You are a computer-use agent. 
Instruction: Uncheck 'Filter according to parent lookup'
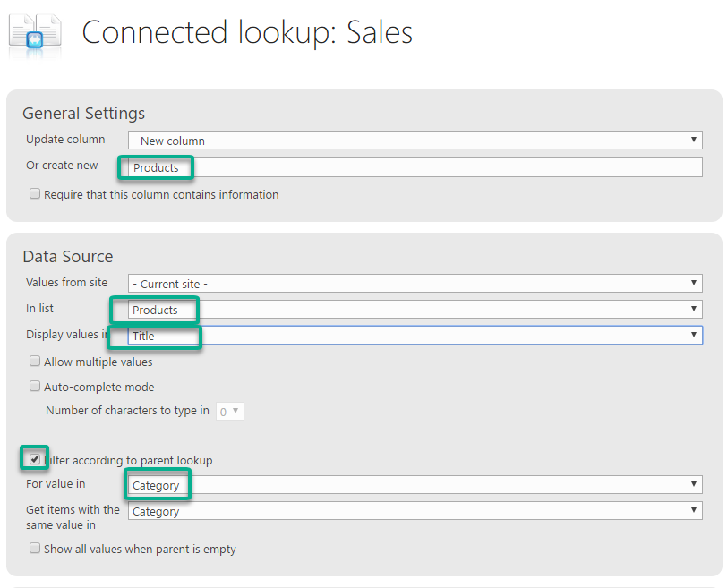(x=35, y=459)
